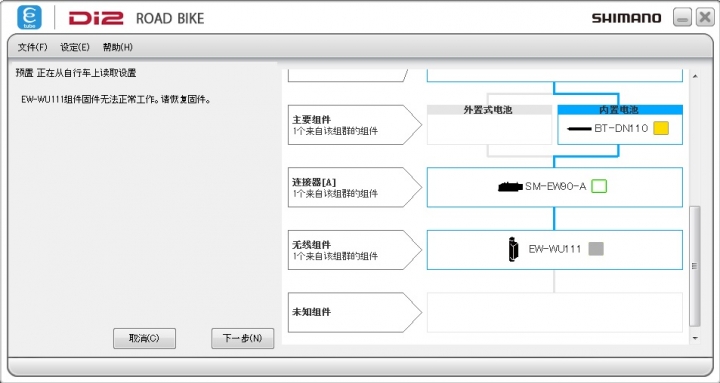Click the SM-EW90-A component name

556,186
